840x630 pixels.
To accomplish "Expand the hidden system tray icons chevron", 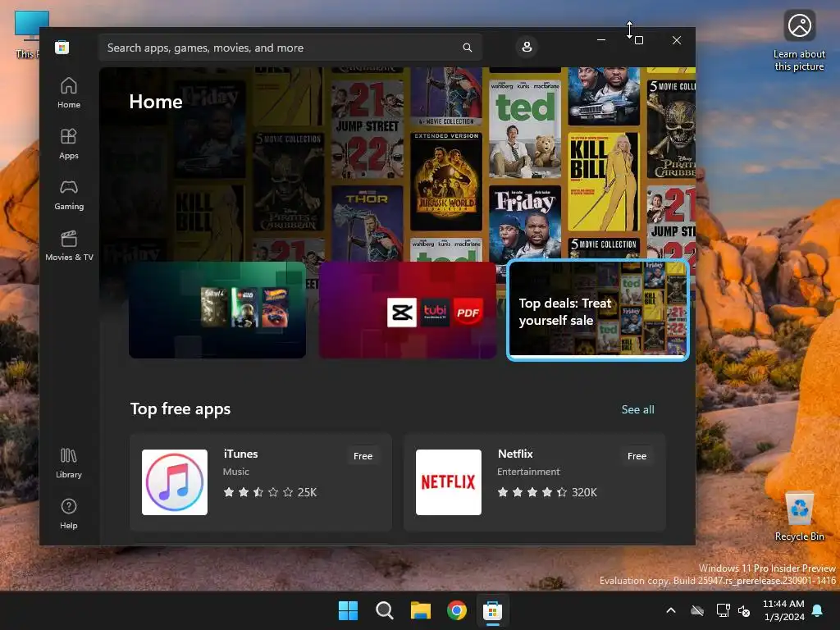I will 671,610.
